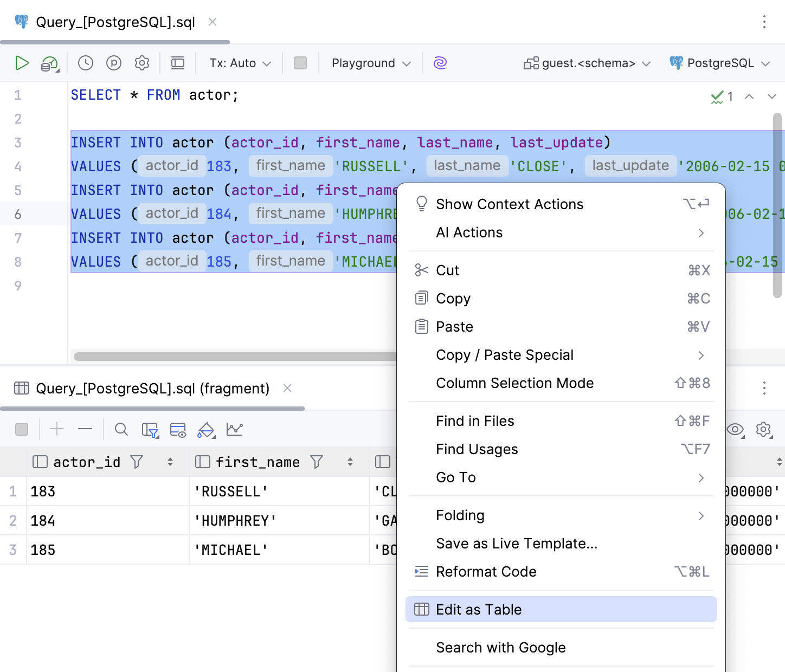This screenshot has height=672, width=785.
Task: Select Search with Google menu entry
Action: pos(500,647)
